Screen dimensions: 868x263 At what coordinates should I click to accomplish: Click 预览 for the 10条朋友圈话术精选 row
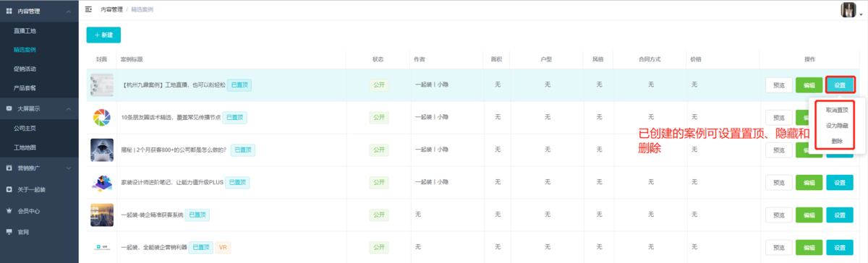click(778, 117)
